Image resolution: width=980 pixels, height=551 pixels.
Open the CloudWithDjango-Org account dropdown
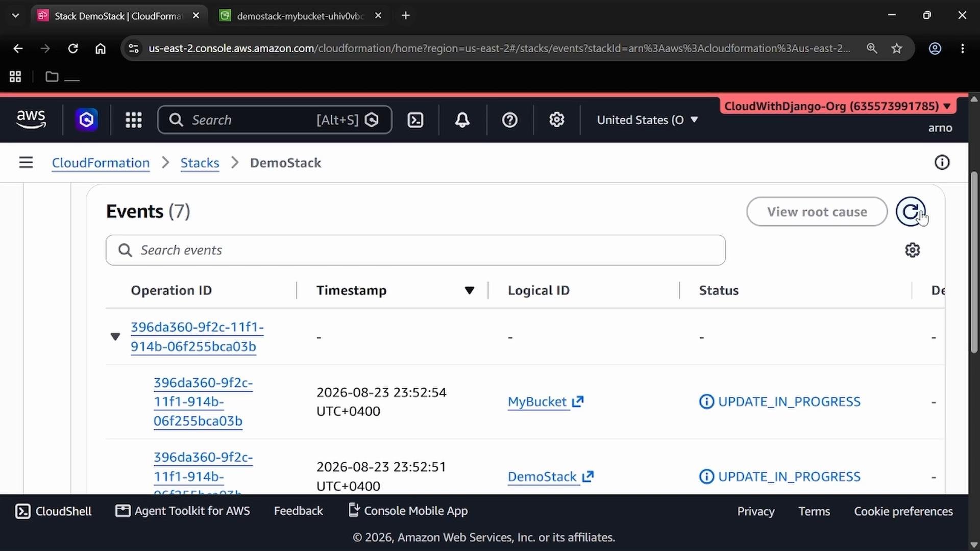(838, 106)
